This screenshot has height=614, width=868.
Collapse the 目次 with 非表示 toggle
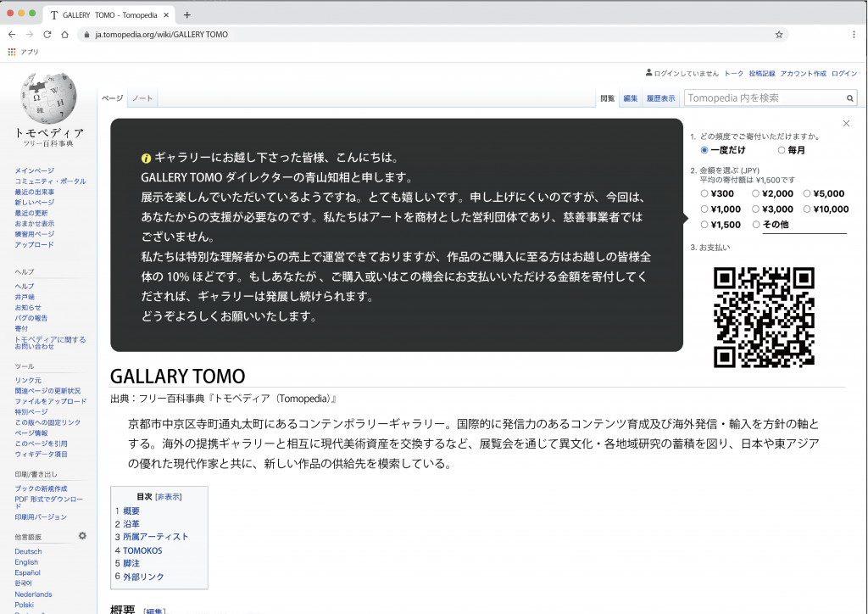click(x=169, y=497)
